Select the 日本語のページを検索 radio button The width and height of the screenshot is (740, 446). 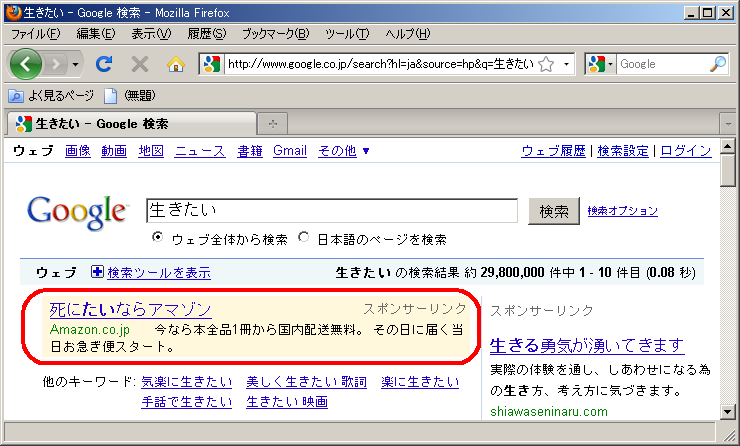tap(303, 237)
